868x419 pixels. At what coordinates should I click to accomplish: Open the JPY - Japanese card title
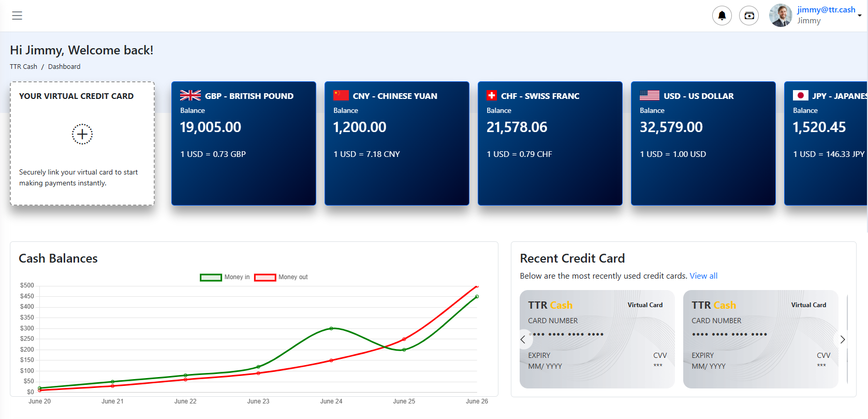pos(840,96)
